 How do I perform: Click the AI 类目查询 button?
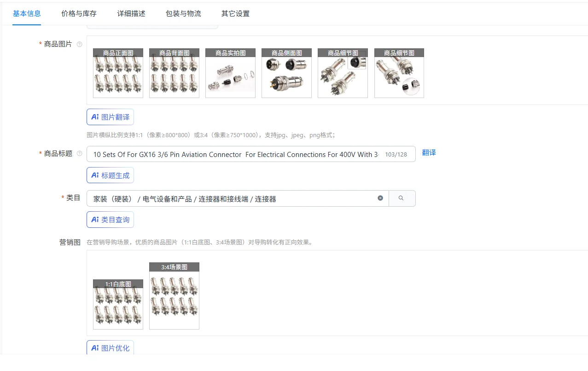[110, 220]
